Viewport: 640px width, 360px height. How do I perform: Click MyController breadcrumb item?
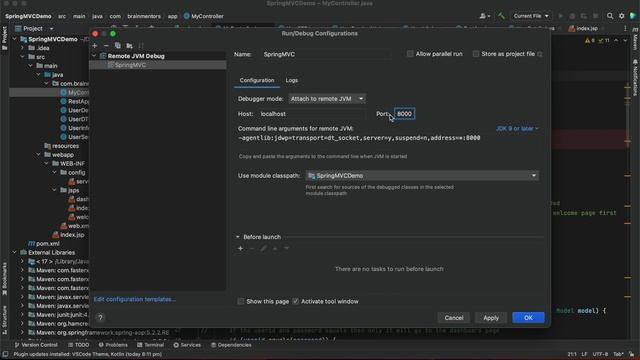tap(204, 16)
